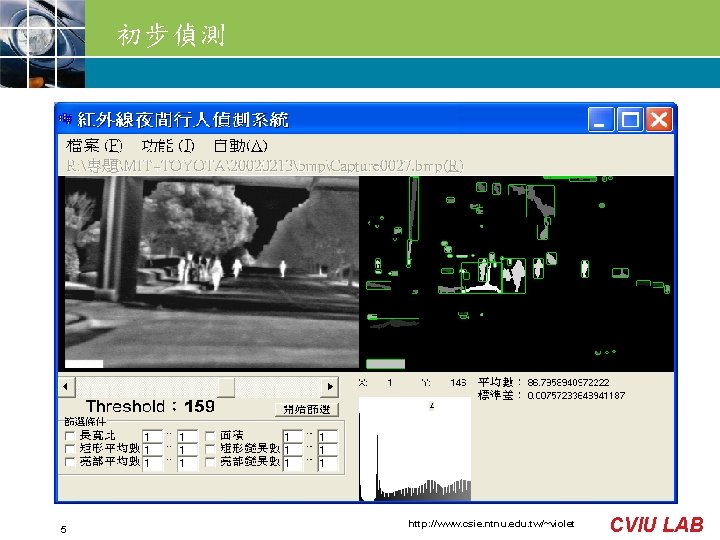This screenshot has height=540, width=720.
Task: Click the 面積 maximum value field
Action: [327, 436]
